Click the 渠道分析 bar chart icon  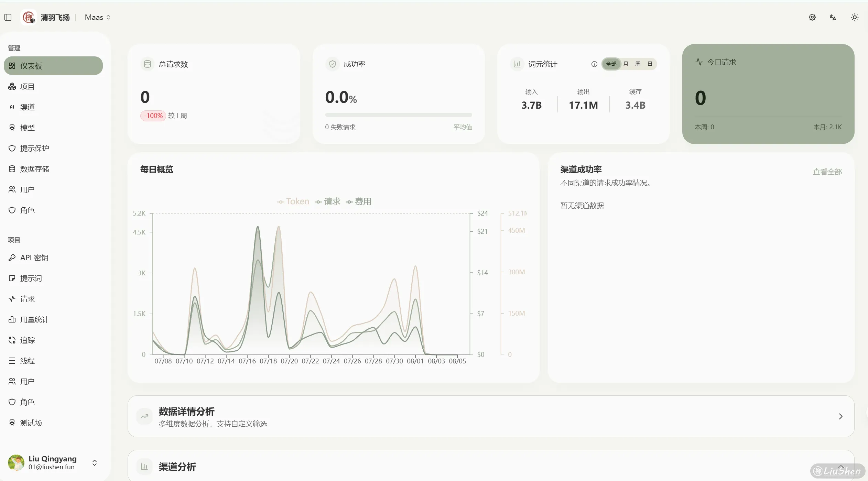[144, 467]
